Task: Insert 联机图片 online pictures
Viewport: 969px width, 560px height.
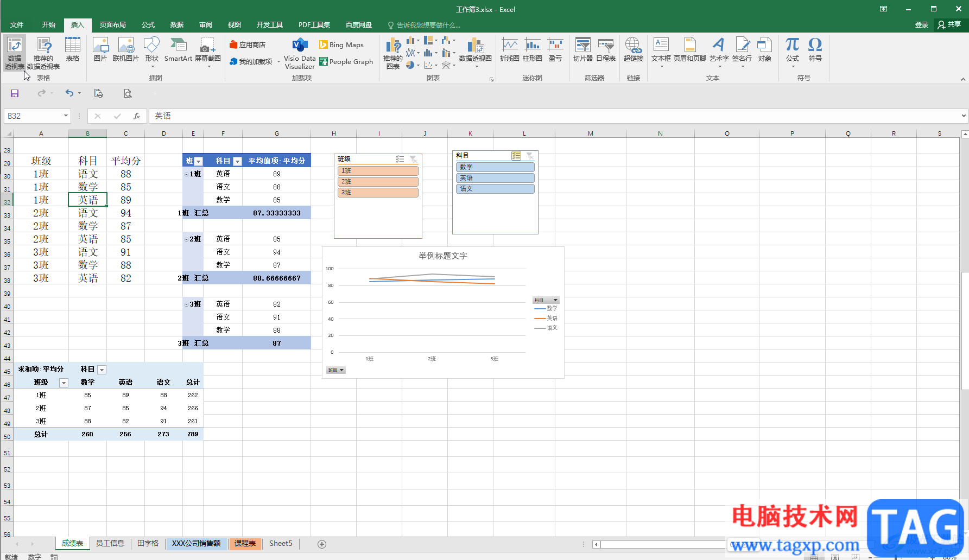Action: click(x=126, y=49)
